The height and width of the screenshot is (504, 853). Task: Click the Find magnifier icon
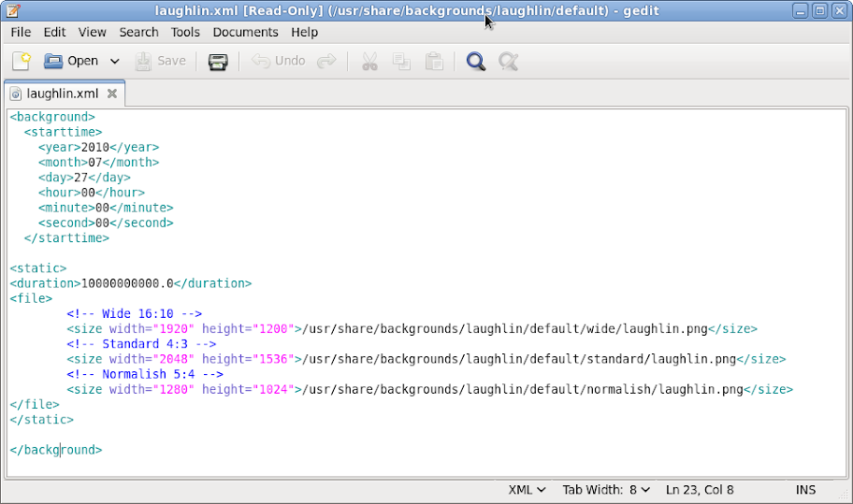point(476,62)
